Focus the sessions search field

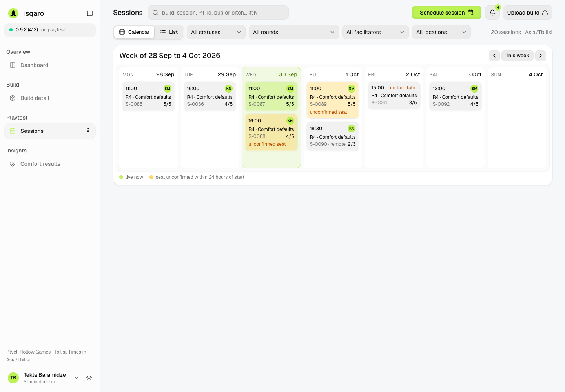218,13
